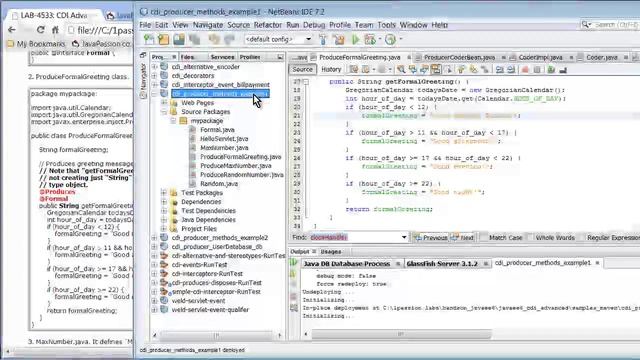This screenshot has height=360, width=640.
Task: Expand the Web Pages node
Action: (x=164, y=102)
